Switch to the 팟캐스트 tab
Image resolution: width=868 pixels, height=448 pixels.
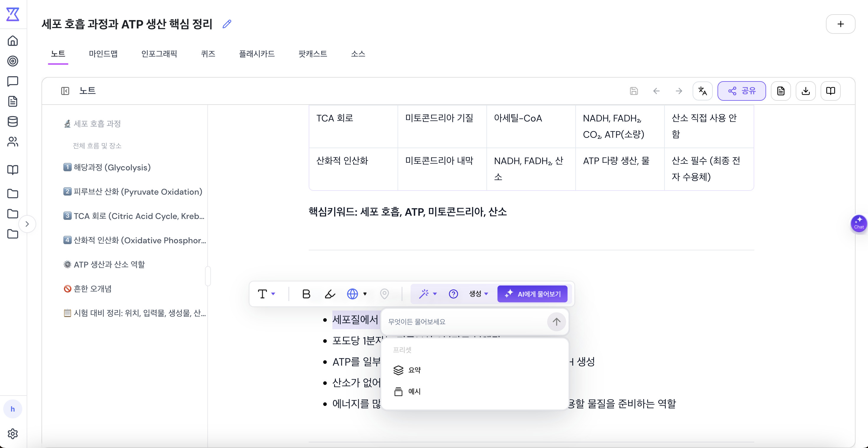pos(313,54)
